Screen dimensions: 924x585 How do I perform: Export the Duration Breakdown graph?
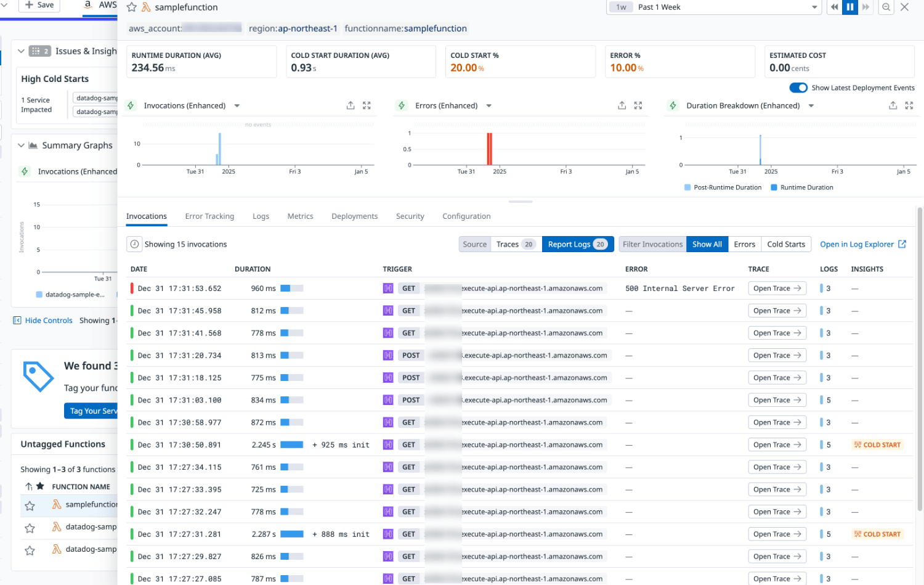click(893, 105)
